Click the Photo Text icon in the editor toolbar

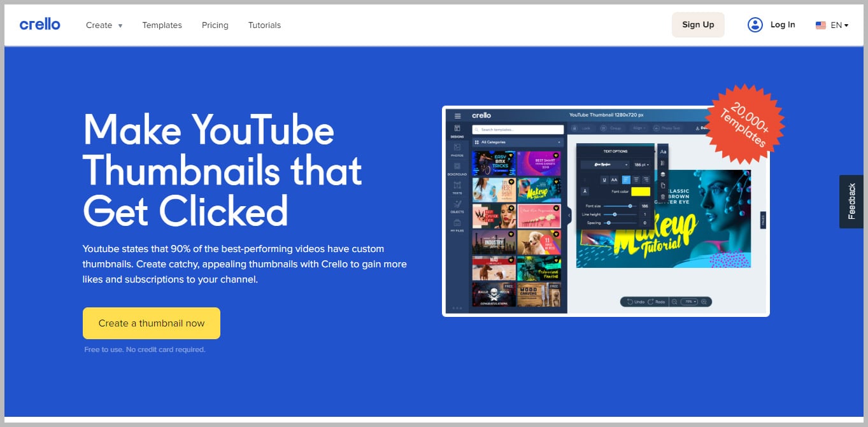pyautogui.click(x=657, y=129)
